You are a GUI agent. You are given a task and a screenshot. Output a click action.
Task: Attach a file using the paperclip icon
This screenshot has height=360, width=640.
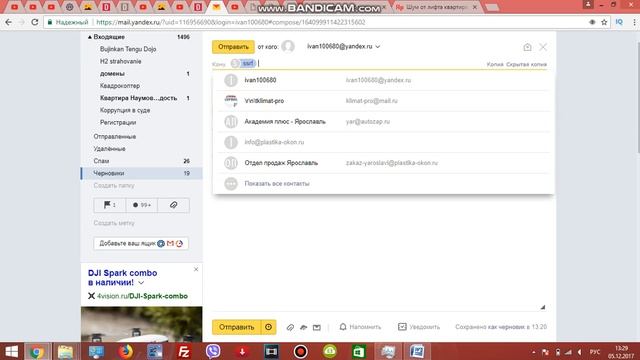coord(290,327)
